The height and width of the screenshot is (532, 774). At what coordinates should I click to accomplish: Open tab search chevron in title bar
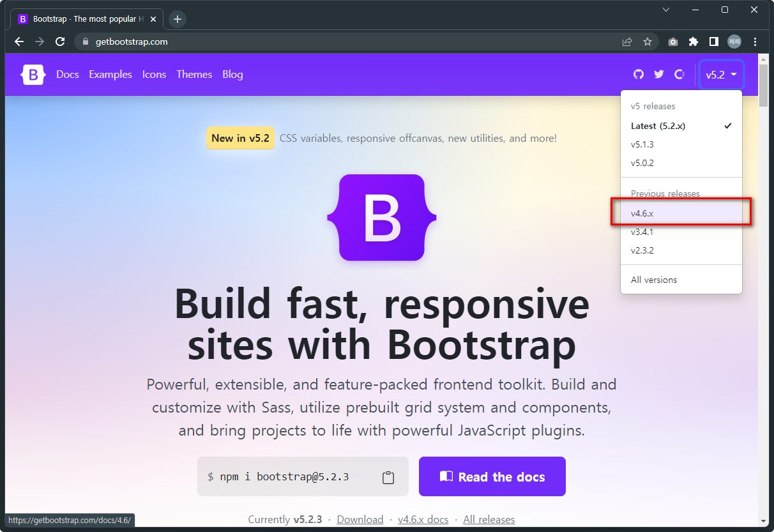coord(666,10)
